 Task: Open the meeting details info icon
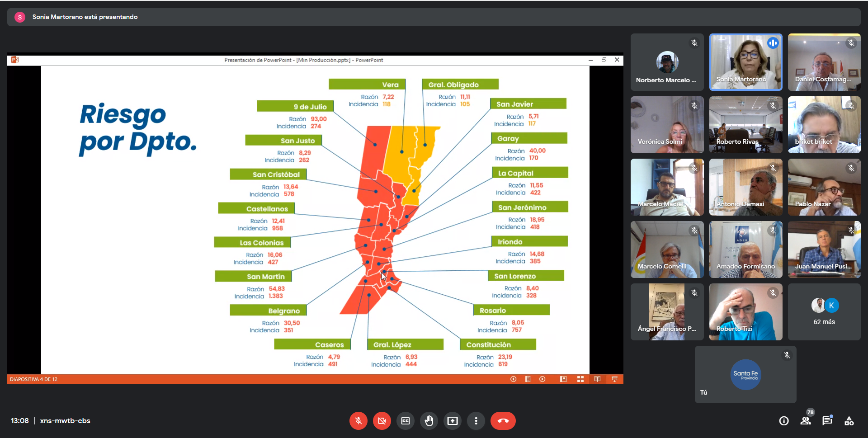pos(784,421)
